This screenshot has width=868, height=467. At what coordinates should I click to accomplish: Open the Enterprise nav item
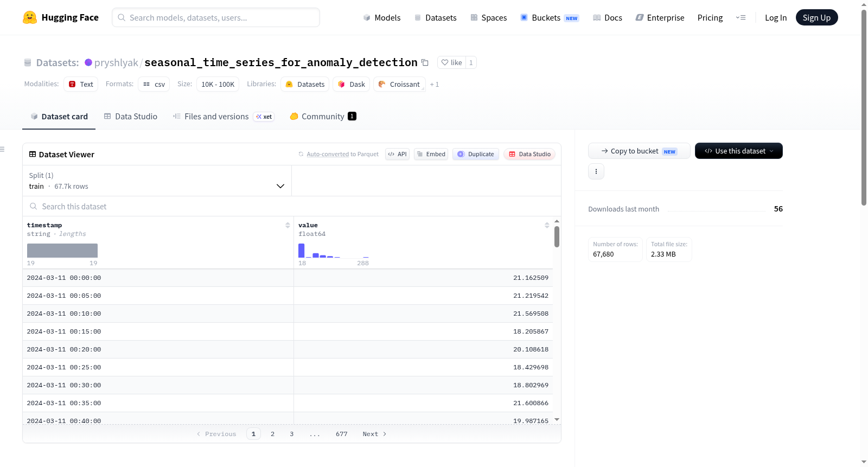tap(660, 17)
